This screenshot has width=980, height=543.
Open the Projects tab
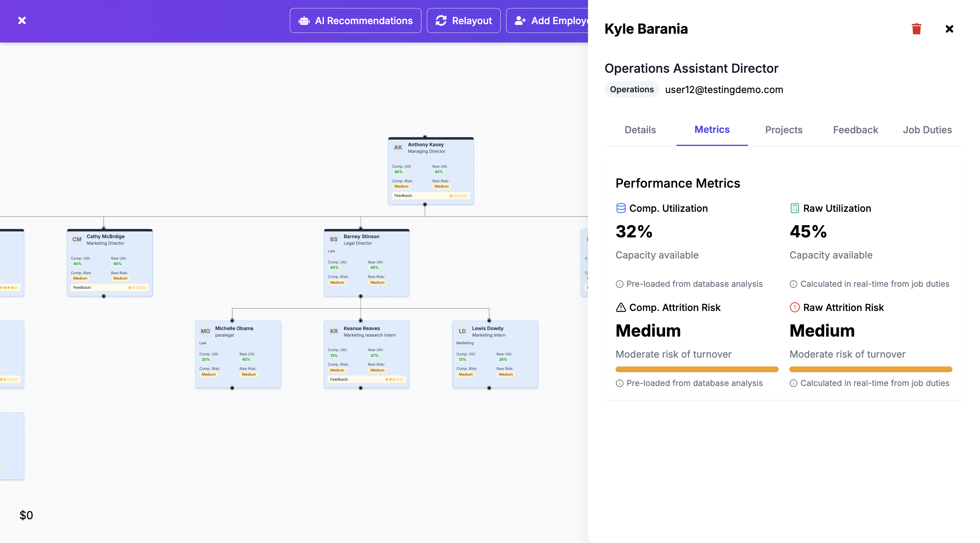(784, 130)
